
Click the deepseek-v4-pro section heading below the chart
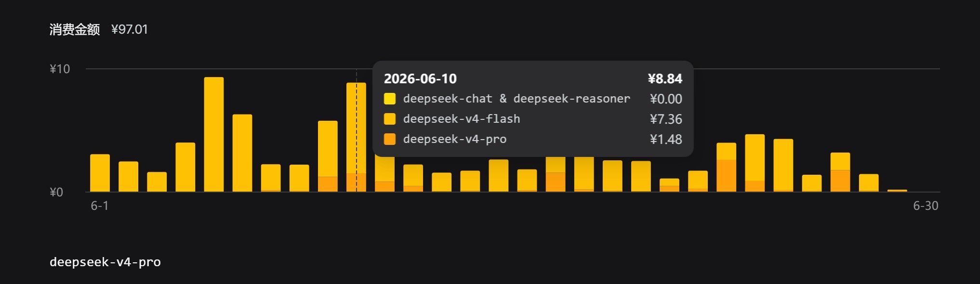[105, 262]
